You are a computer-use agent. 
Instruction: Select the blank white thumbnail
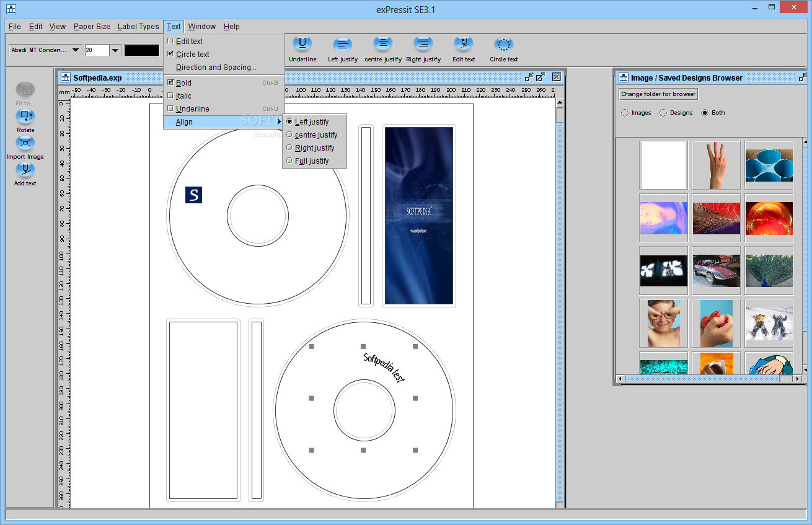click(x=663, y=165)
